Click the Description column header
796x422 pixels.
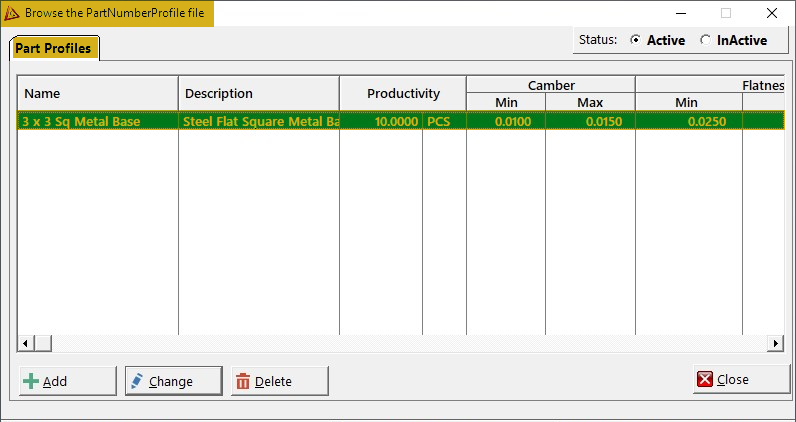pyautogui.click(x=259, y=93)
